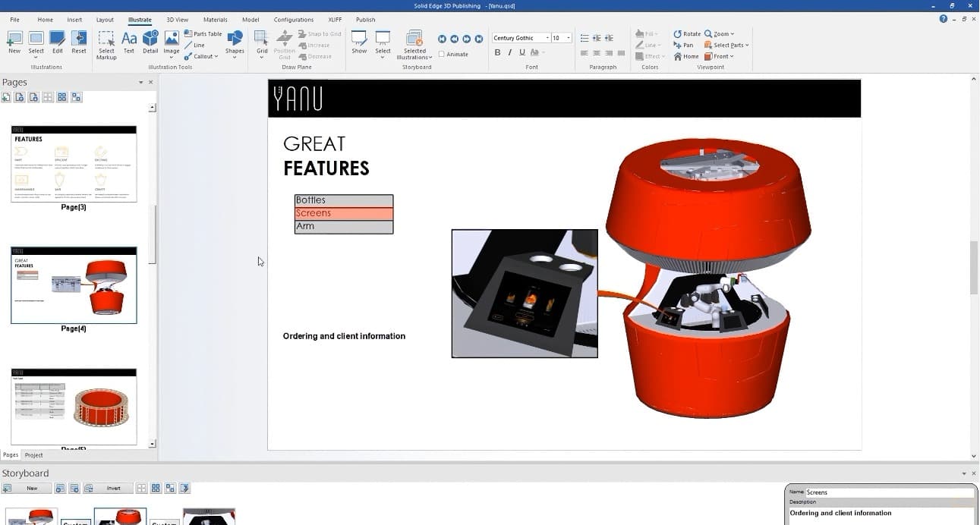
Task: Select the Page(3) thumbnail
Action: tap(74, 164)
